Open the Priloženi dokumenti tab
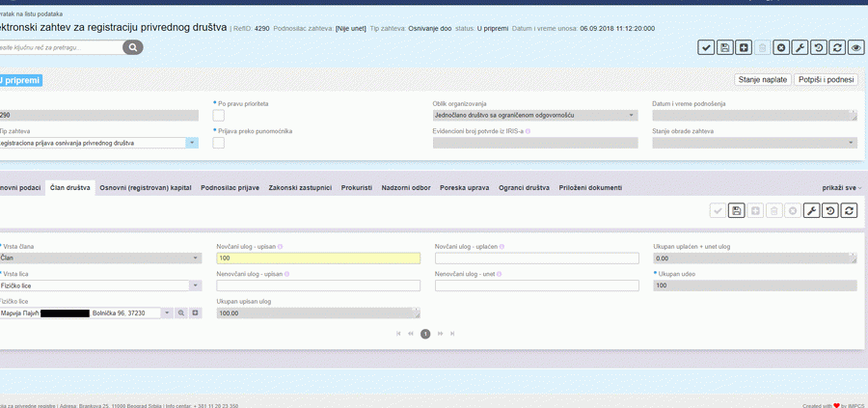This screenshot has width=868, height=408. 590,187
